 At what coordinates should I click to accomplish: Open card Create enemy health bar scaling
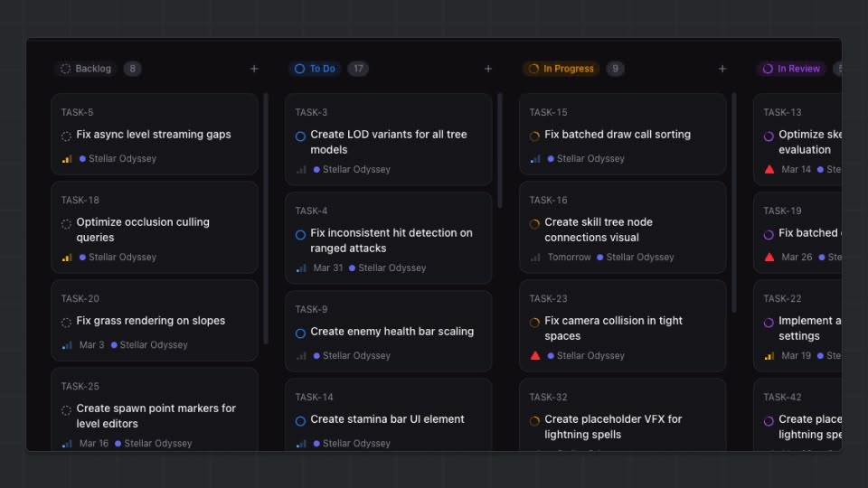coord(389,332)
